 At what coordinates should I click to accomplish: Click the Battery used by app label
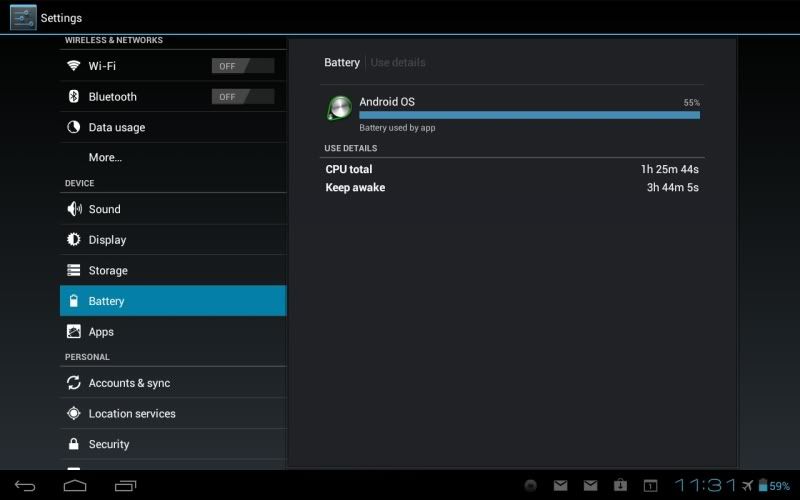point(397,128)
